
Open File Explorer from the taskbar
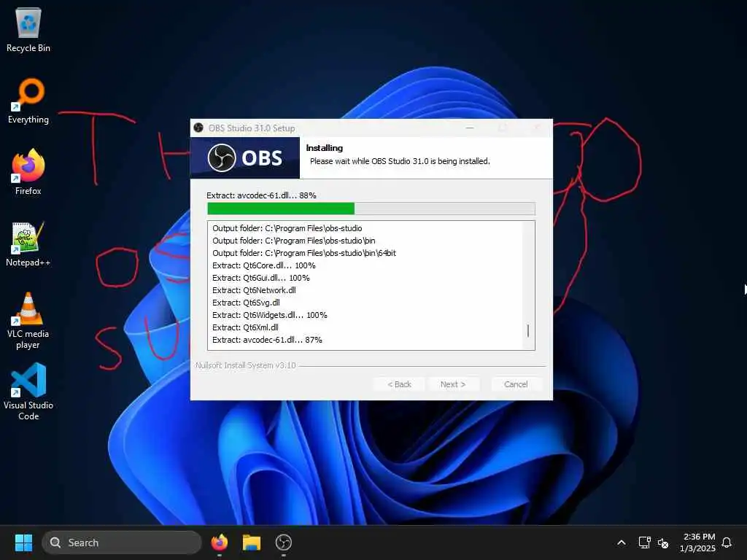[252, 542]
